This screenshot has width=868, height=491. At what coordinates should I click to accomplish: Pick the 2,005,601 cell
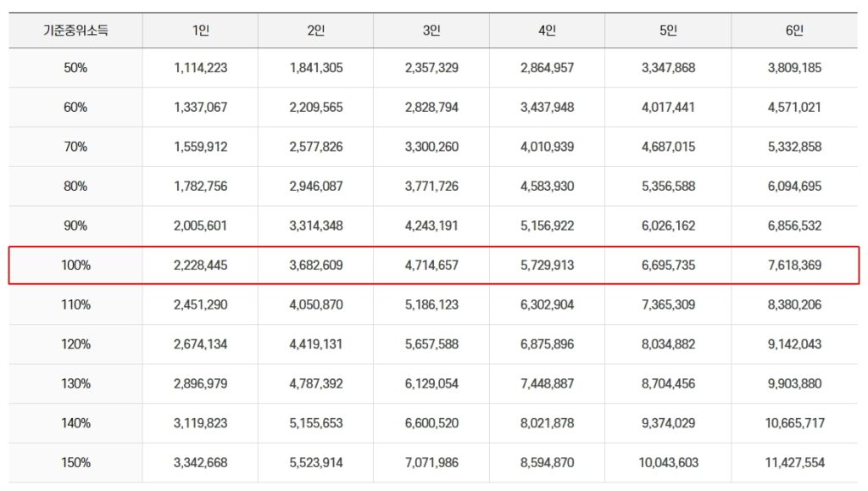200,226
